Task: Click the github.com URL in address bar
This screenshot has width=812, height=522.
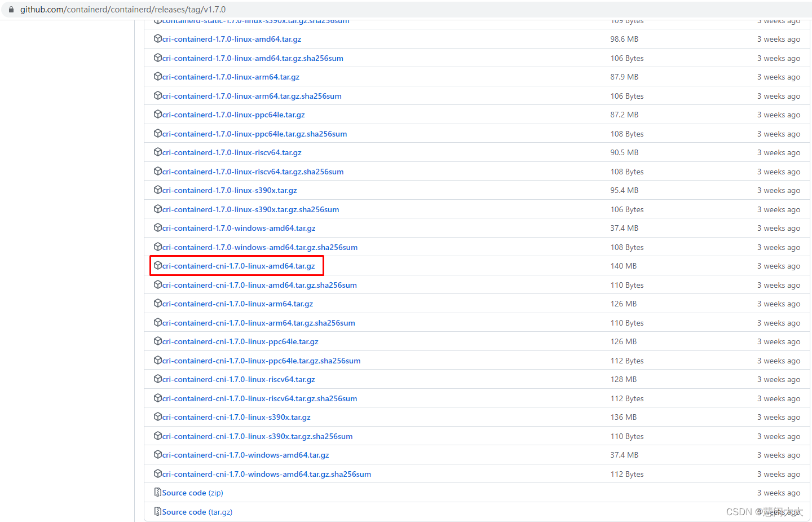Action: tap(123, 10)
